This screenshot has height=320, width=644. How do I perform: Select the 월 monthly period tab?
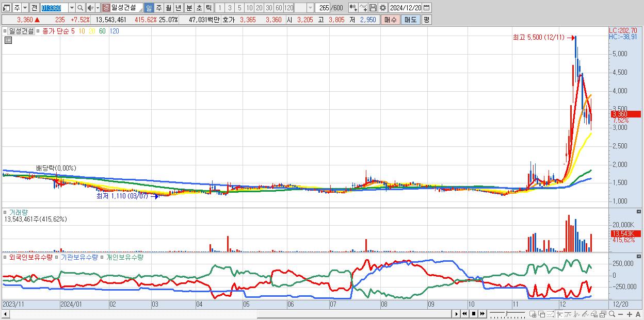[x=168, y=8]
